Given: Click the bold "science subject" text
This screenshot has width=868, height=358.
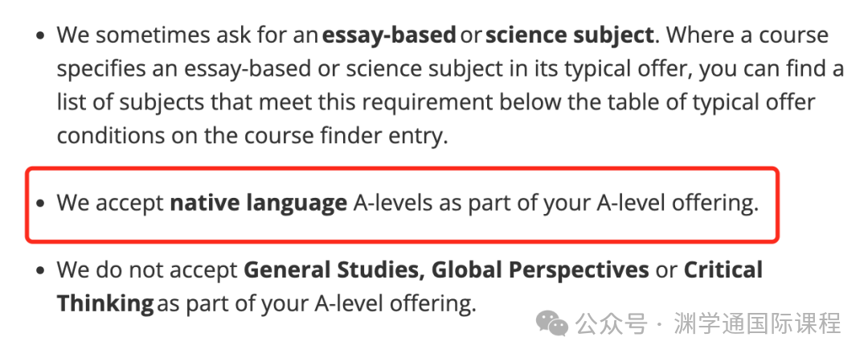Looking at the screenshot, I should pos(569,36).
